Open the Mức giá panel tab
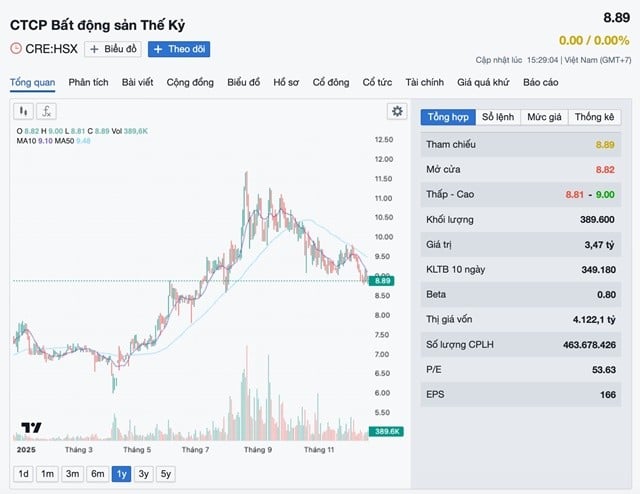The image size is (640, 494). (x=545, y=117)
